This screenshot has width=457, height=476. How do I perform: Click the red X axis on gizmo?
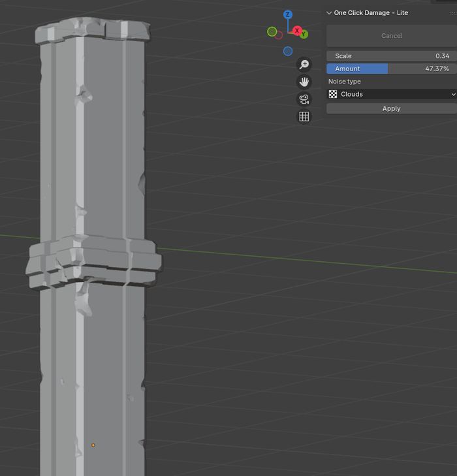(297, 31)
